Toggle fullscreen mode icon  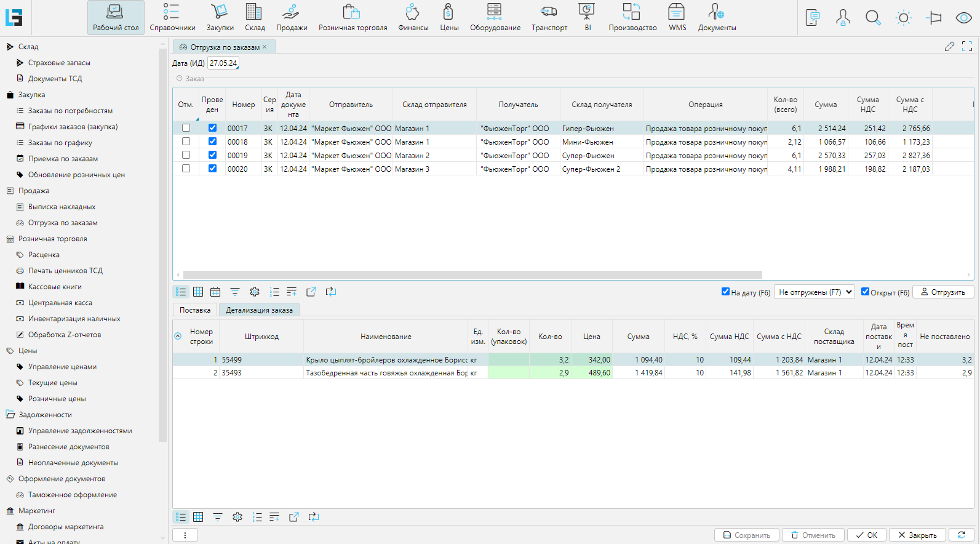pos(966,47)
